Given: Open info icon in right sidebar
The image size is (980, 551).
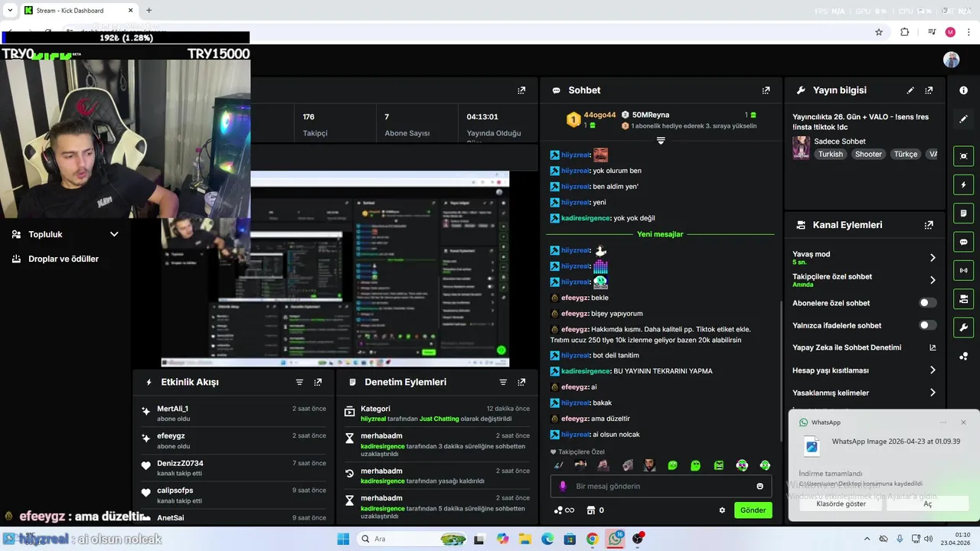Looking at the screenshot, I should click(x=964, y=90).
